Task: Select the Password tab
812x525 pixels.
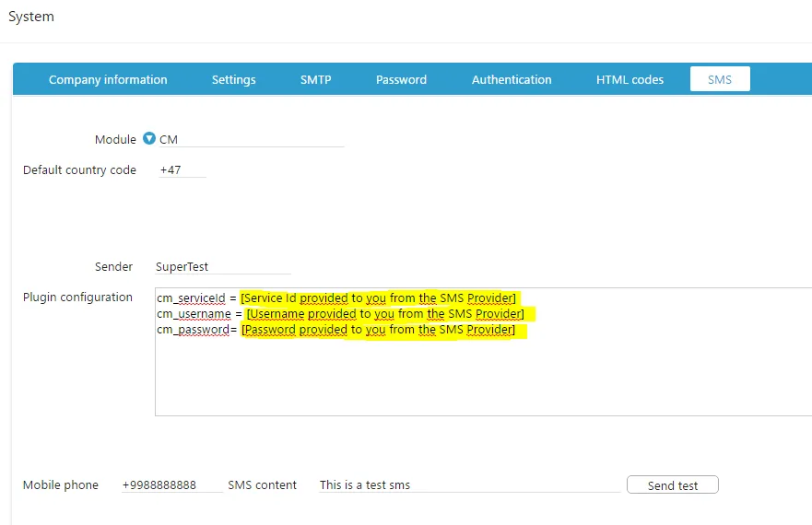Action: coord(401,80)
